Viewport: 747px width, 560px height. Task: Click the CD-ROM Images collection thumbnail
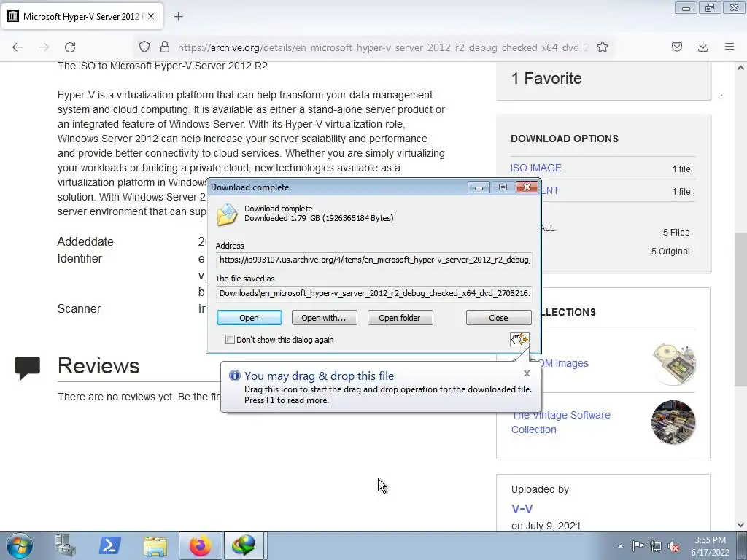(675, 365)
